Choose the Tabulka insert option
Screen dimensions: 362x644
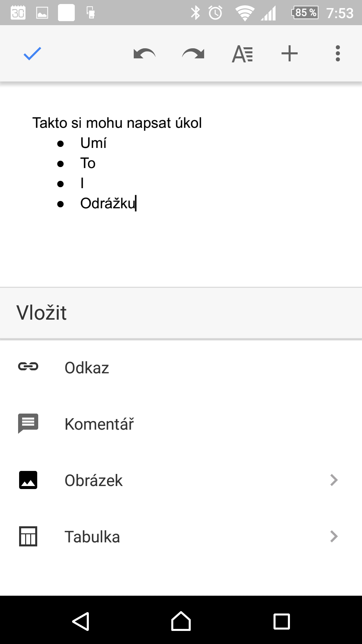click(x=92, y=537)
